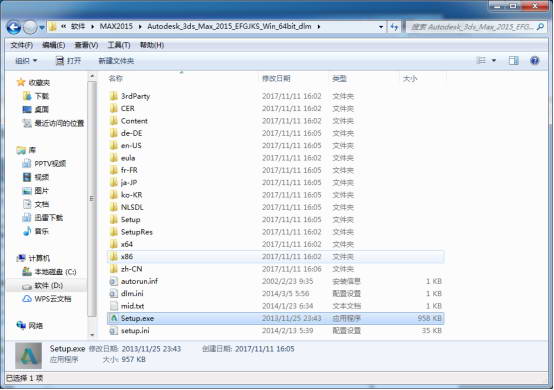Click the en-US folder icon
The width and height of the screenshot is (554, 390).
click(x=113, y=146)
